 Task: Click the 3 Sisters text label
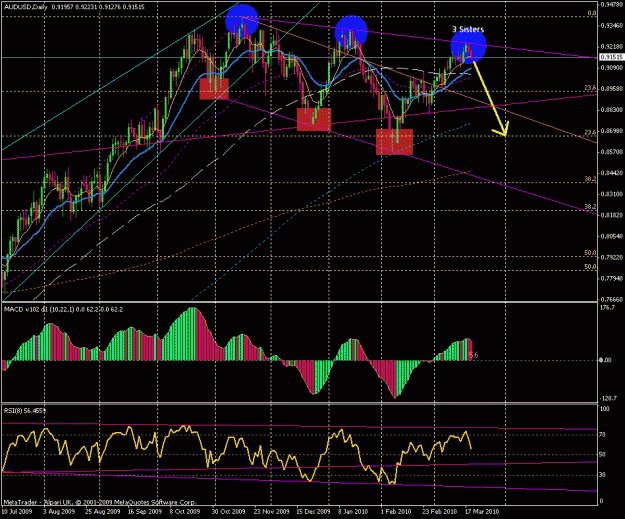point(468,29)
